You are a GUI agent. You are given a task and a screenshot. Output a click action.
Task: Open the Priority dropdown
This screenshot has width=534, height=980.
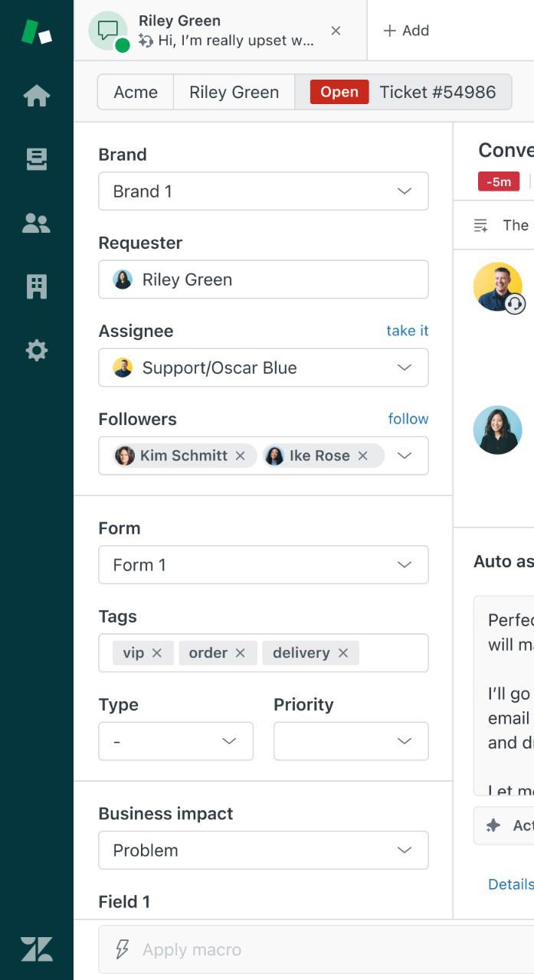350,741
